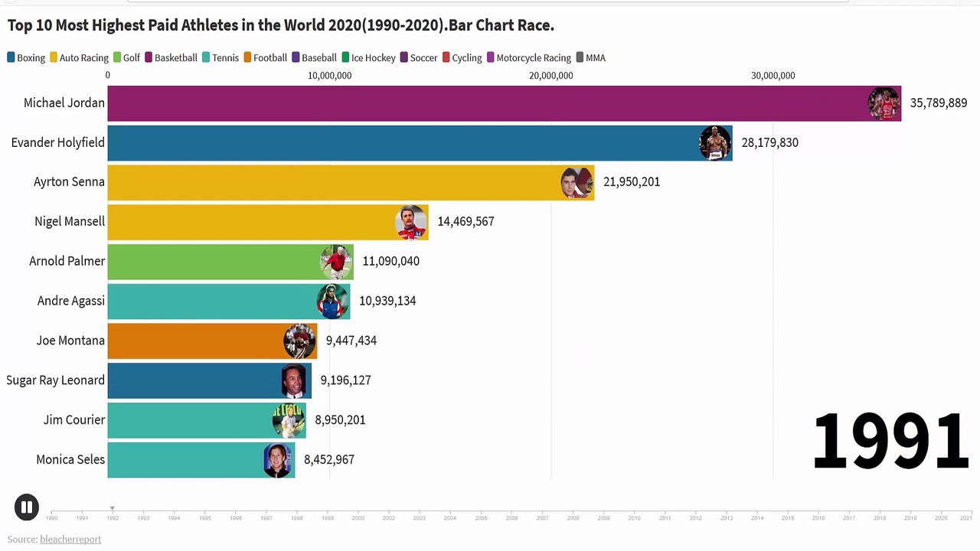980x551 pixels.
Task: Click Nigel Mansell's portrait image
Action: click(x=411, y=222)
